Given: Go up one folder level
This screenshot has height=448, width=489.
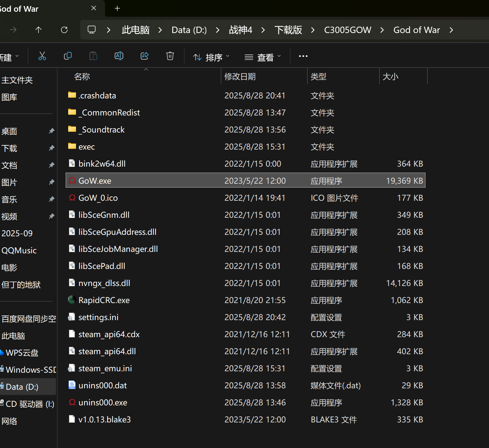Looking at the screenshot, I should tap(39, 30).
